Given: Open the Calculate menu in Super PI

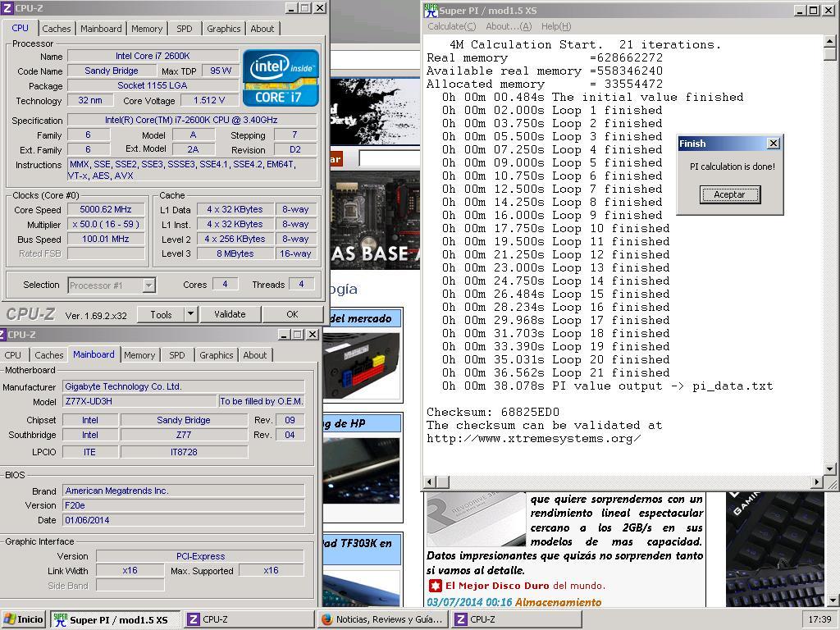Looking at the screenshot, I should [451, 26].
